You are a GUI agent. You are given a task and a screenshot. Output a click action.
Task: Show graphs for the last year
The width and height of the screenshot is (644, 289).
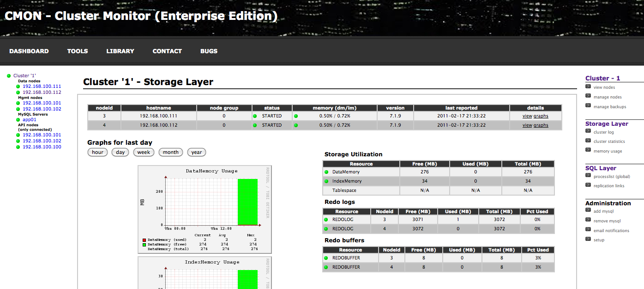pyautogui.click(x=197, y=152)
